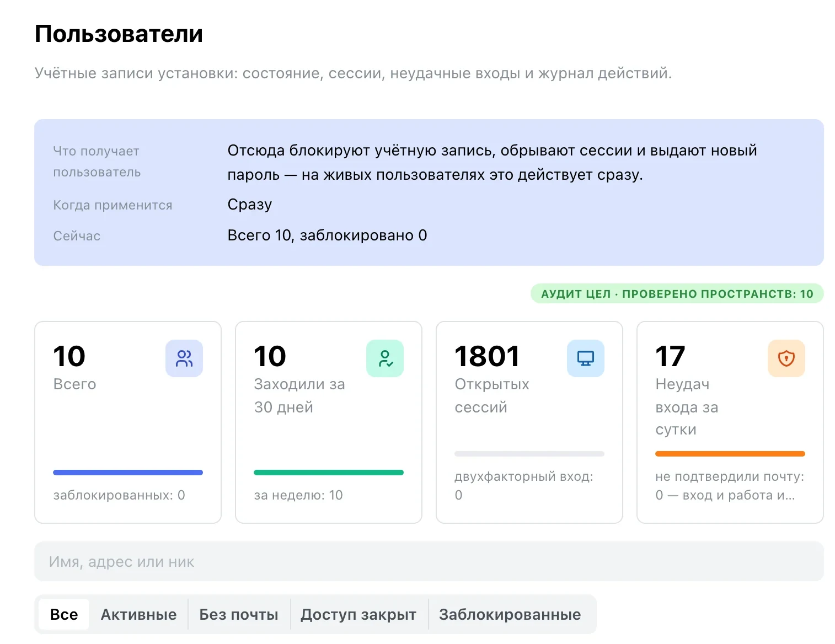
Task: Click the number 17 of failed logins
Action: point(670,356)
